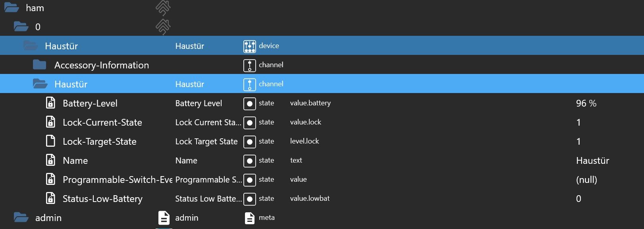Click the adapter logo icon next to ham
Screen dimensions: 644x229
(163, 8)
